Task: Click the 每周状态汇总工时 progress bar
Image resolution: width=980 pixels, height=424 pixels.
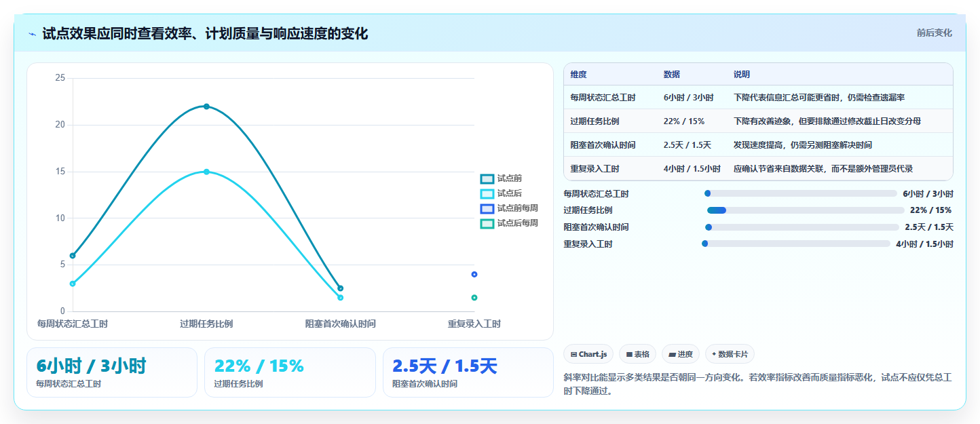Action: (801, 193)
